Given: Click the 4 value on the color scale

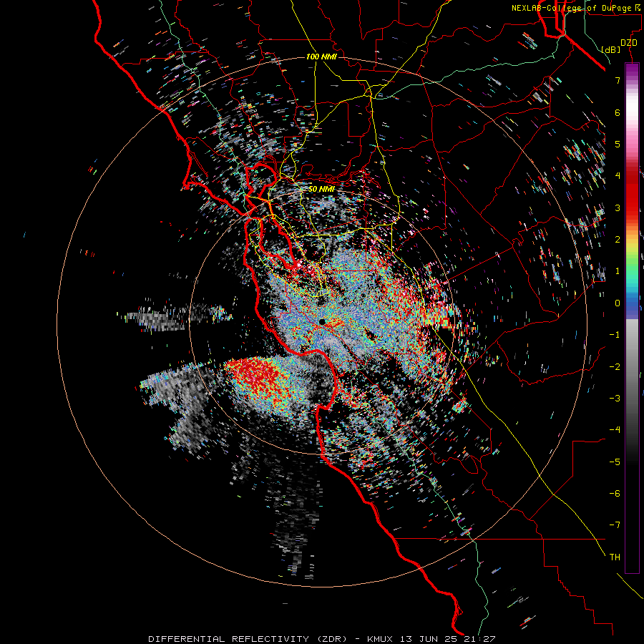Looking at the screenshot, I should pyautogui.click(x=618, y=176).
